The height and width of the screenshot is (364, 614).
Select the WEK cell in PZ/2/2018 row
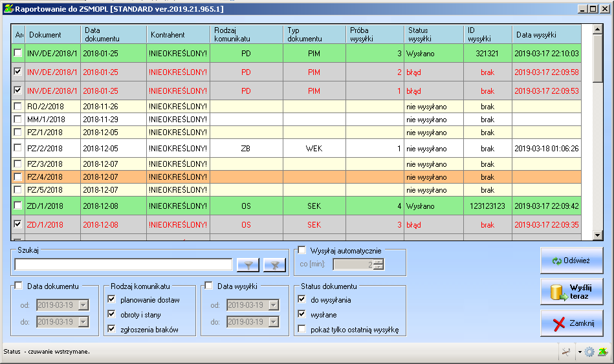pyautogui.click(x=314, y=148)
